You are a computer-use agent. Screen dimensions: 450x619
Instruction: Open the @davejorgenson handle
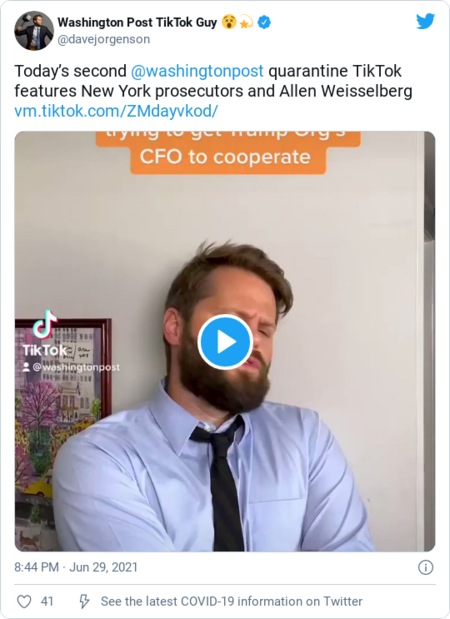click(104, 39)
